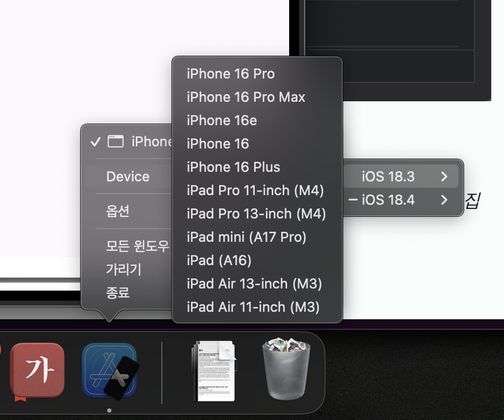Select iPhone 16 Pro Max device
This screenshot has width=504, height=420.
point(257,97)
